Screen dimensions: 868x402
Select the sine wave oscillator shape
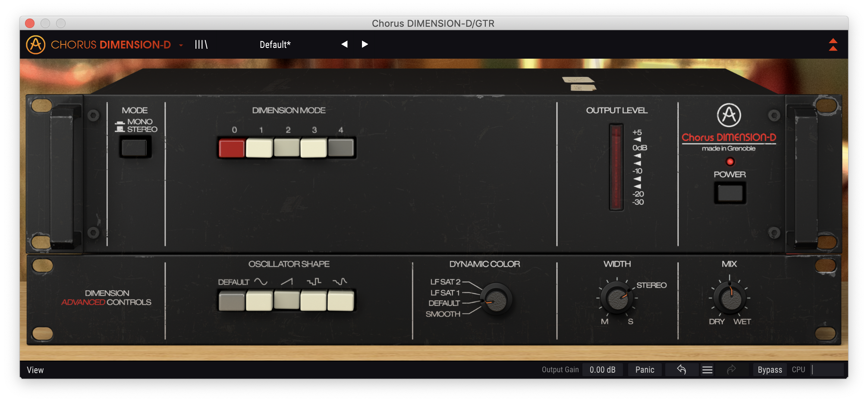(258, 300)
